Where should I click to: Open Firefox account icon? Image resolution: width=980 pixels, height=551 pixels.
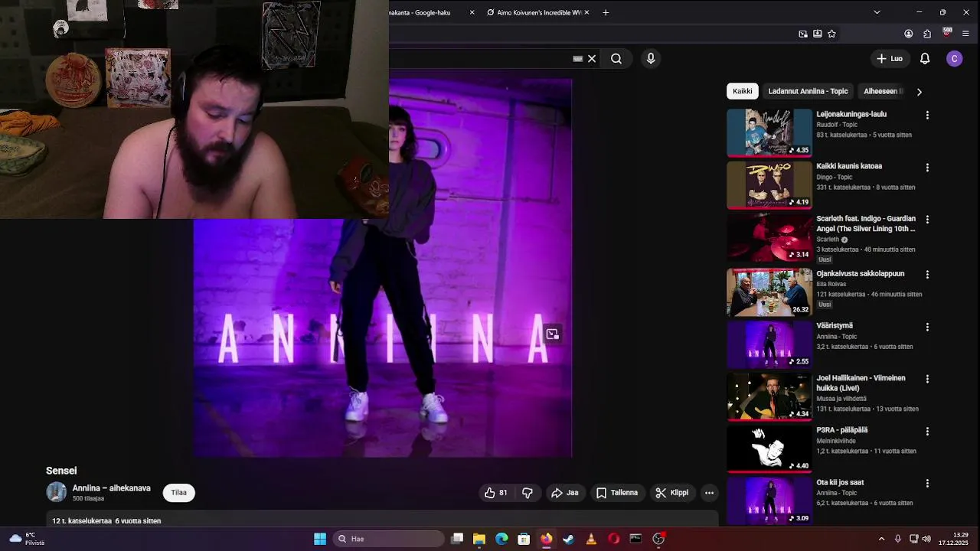(x=909, y=34)
